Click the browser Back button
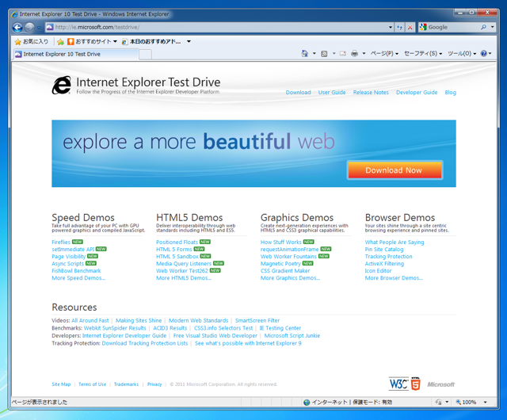This screenshot has width=507, height=420. pos(17,28)
